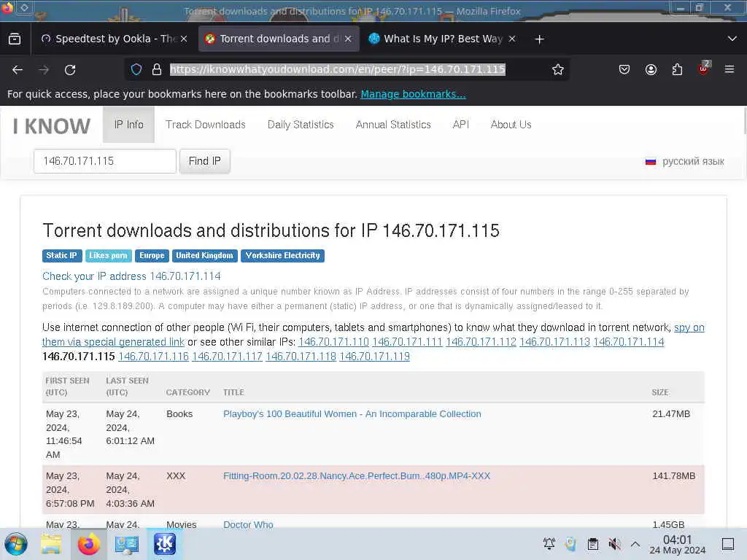This screenshot has width=747, height=560.
Task: Toggle muted volume tray icon
Action: tap(614, 543)
